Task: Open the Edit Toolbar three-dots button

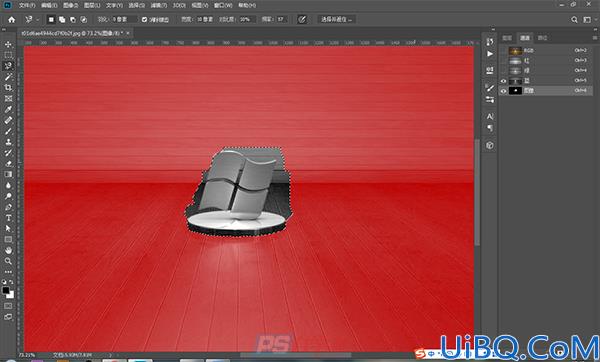Action: [x=8, y=272]
